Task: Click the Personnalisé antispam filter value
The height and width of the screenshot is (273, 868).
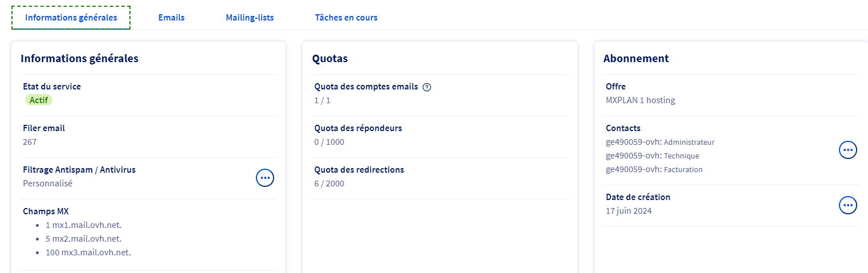Action: [48, 184]
